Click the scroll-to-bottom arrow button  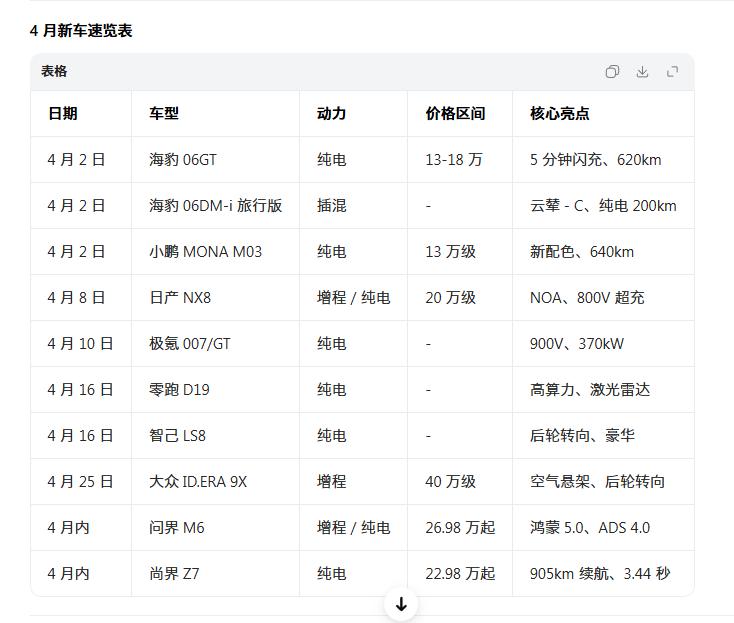401,604
